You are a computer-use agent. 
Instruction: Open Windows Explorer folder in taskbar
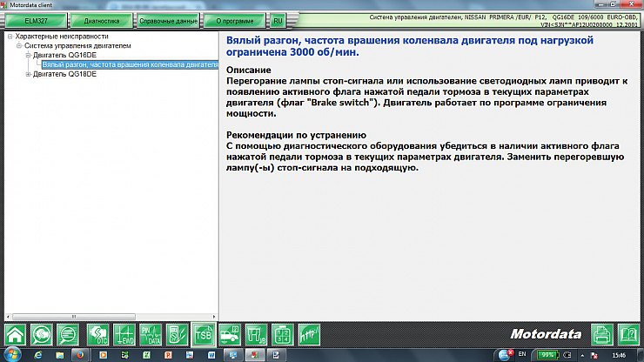click(x=60, y=355)
